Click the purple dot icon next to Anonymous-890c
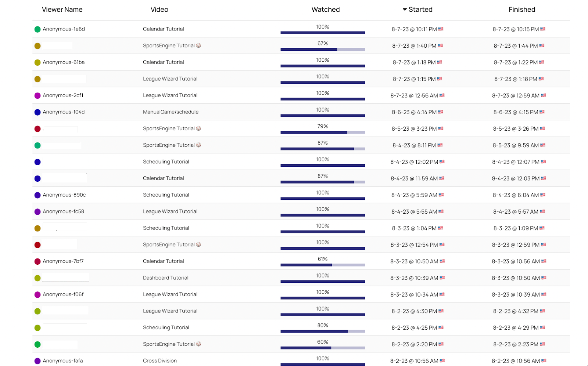Screen dimensions: 588x366 [37, 195]
